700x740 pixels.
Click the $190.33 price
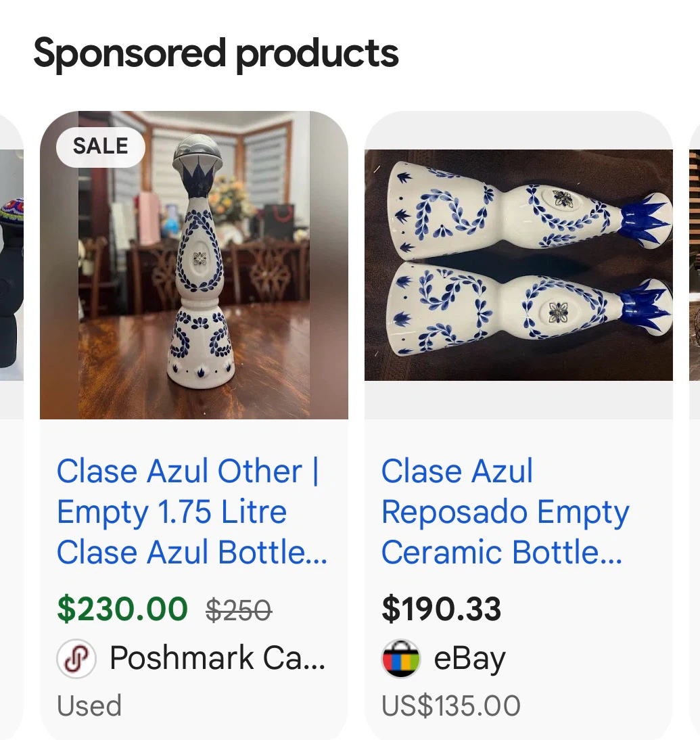[442, 609]
